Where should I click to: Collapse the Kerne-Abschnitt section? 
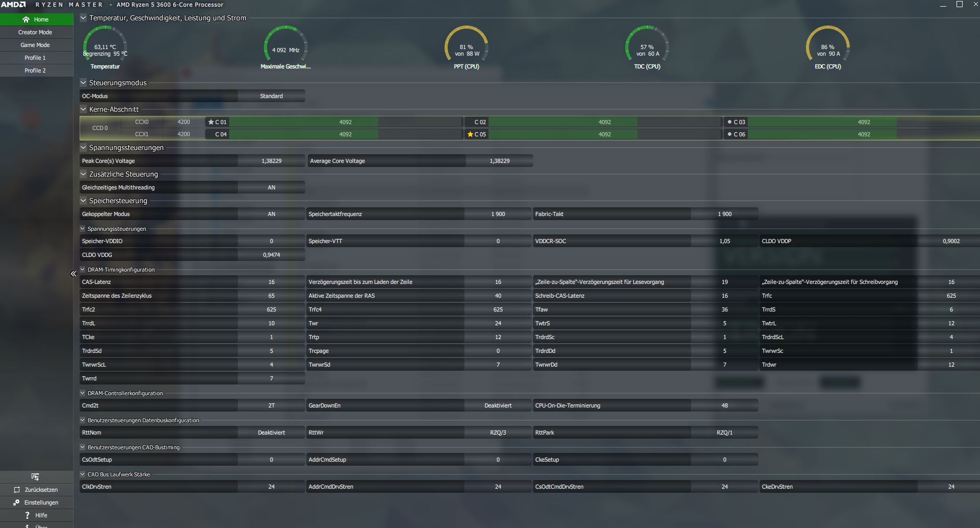coord(83,109)
